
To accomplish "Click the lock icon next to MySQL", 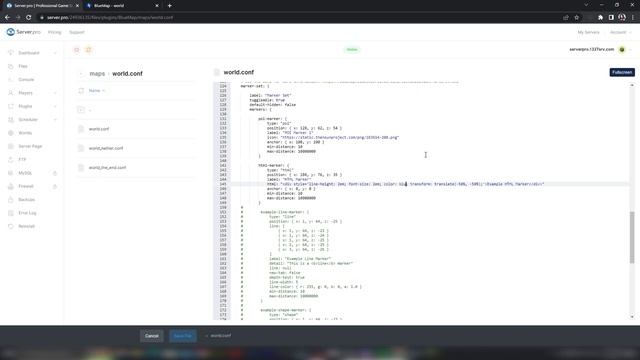I will [55, 173].
